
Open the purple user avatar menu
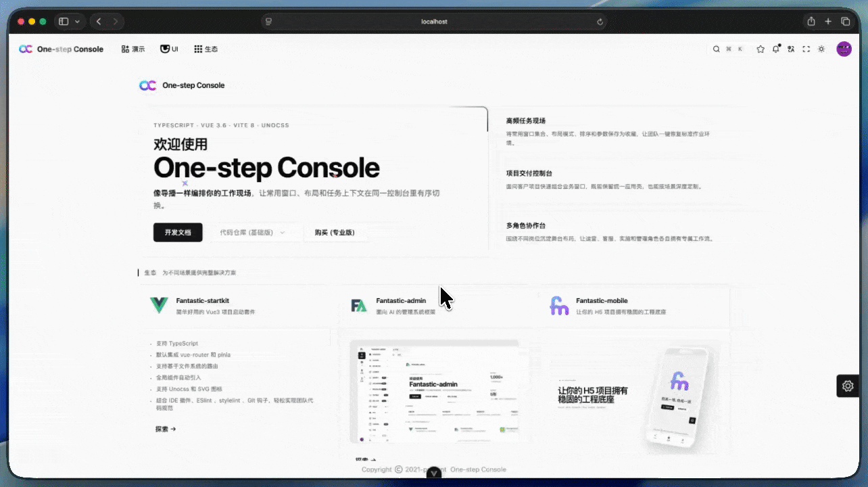(x=844, y=49)
